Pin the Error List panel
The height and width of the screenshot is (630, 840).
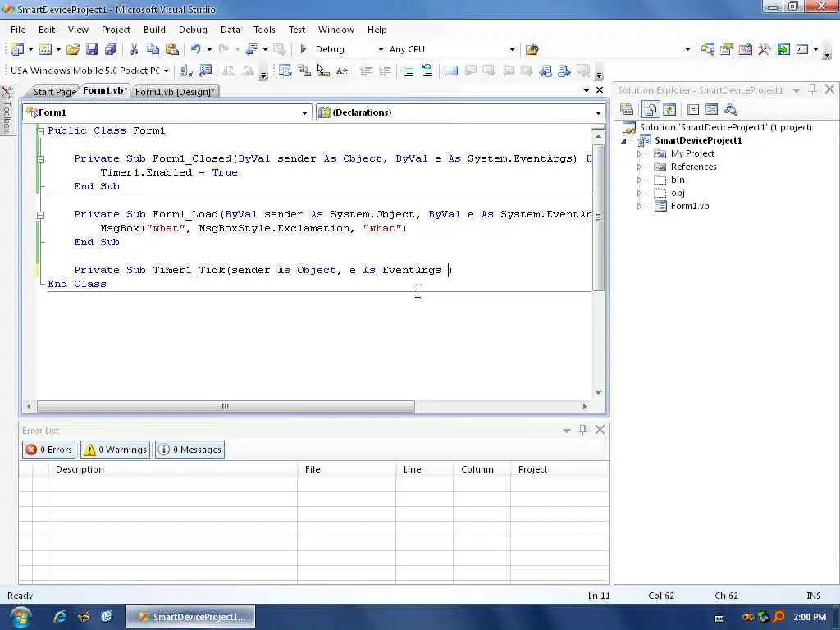point(583,430)
